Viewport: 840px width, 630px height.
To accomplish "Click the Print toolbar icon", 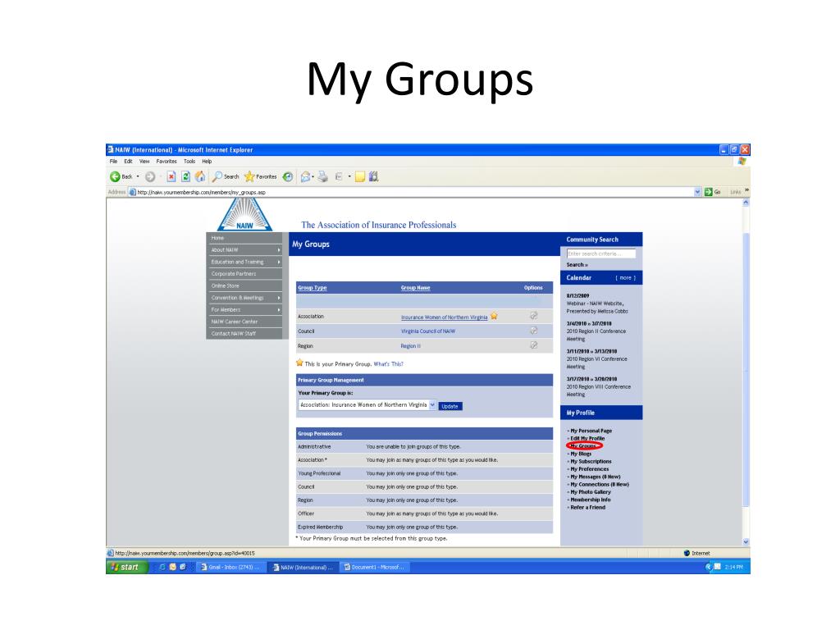I will (x=322, y=176).
